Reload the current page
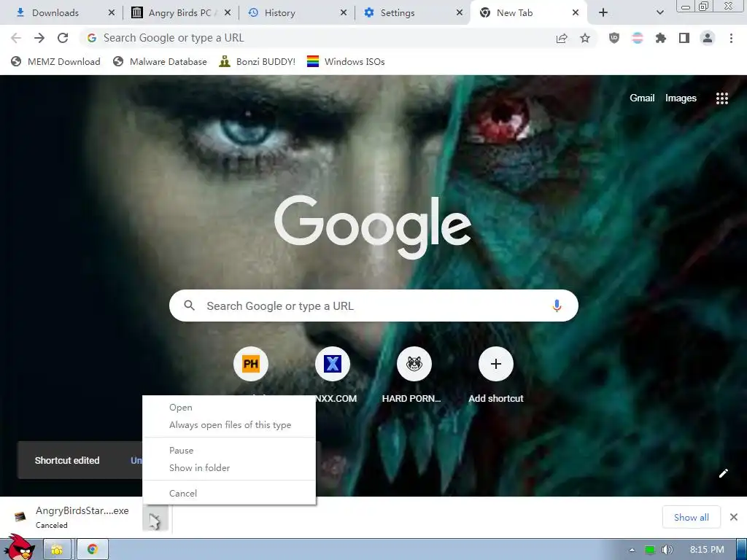The height and width of the screenshot is (560, 747). 63,38
